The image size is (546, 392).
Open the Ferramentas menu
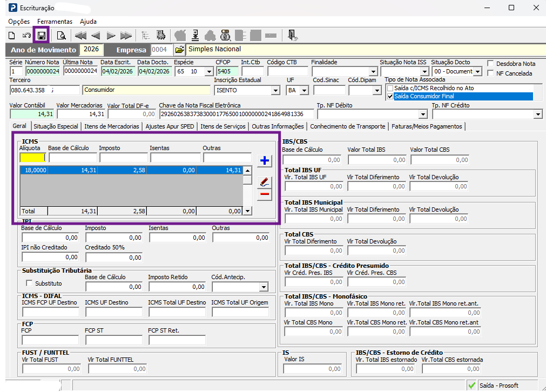coord(55,22)
